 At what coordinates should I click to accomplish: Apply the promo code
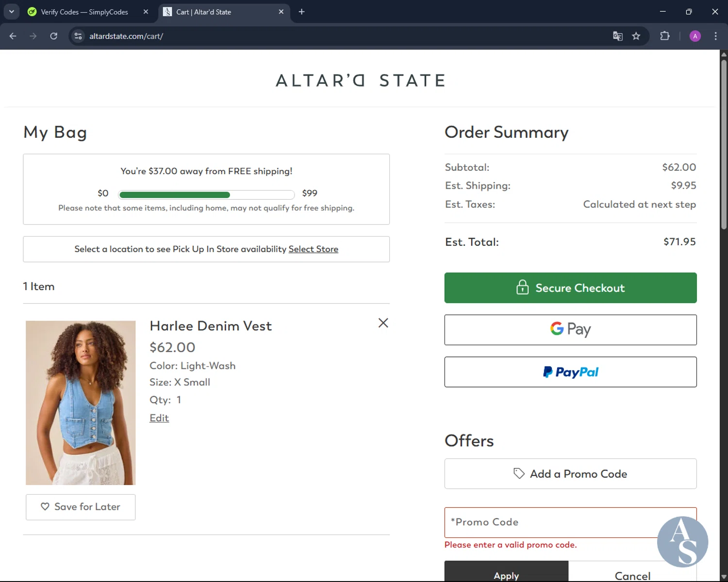click(506, 572)
